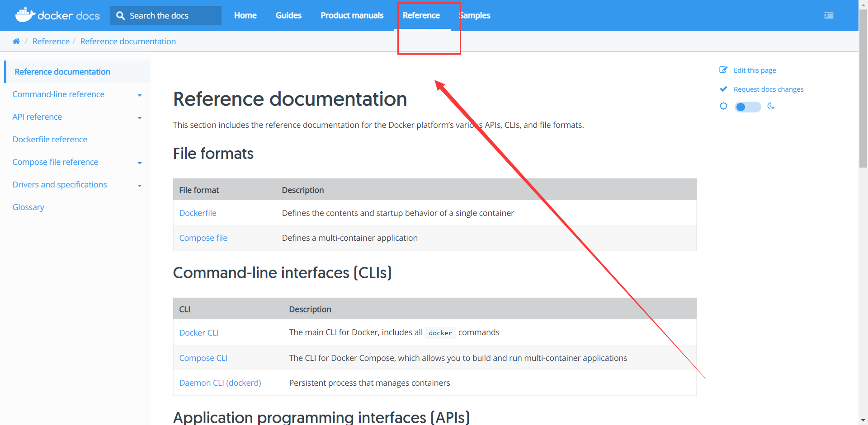The height and width of the screenshot is (425, 868).
Task: Click the Reference breadcrumb link
Action: click(x=51, y=42)
